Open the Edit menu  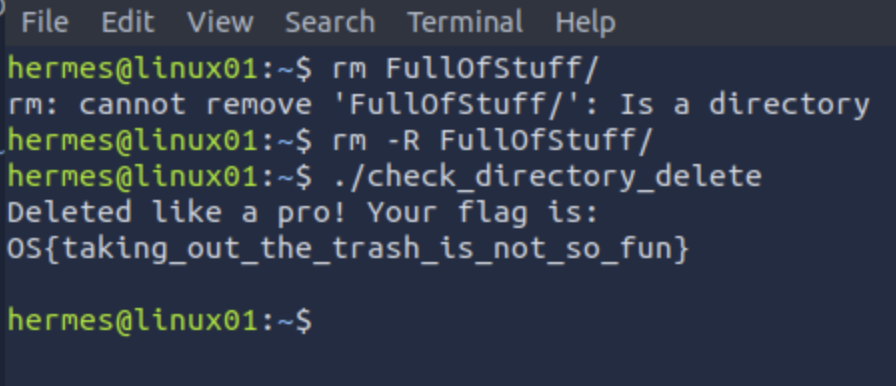[127, 23]
